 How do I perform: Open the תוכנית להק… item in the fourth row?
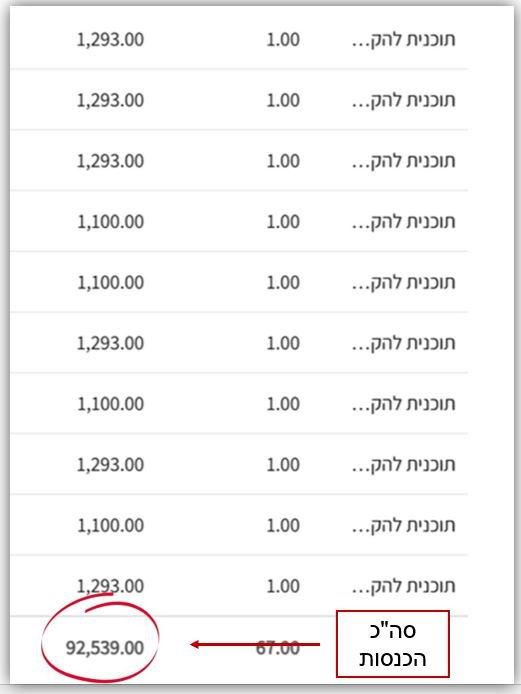(404, 221)
